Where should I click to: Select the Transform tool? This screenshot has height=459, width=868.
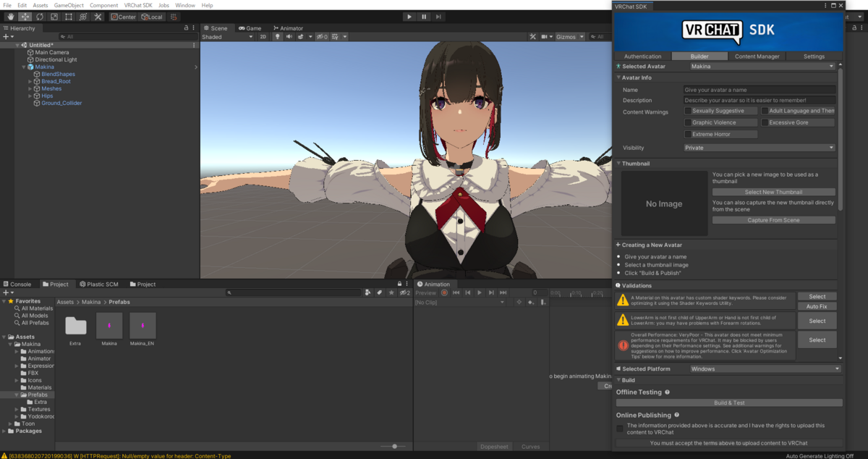(82, 17)
